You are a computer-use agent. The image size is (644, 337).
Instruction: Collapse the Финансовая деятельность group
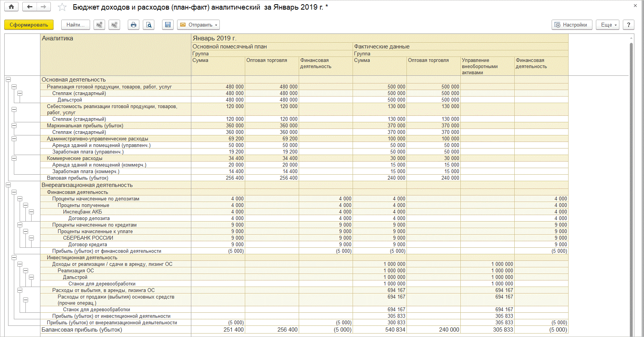14,192
